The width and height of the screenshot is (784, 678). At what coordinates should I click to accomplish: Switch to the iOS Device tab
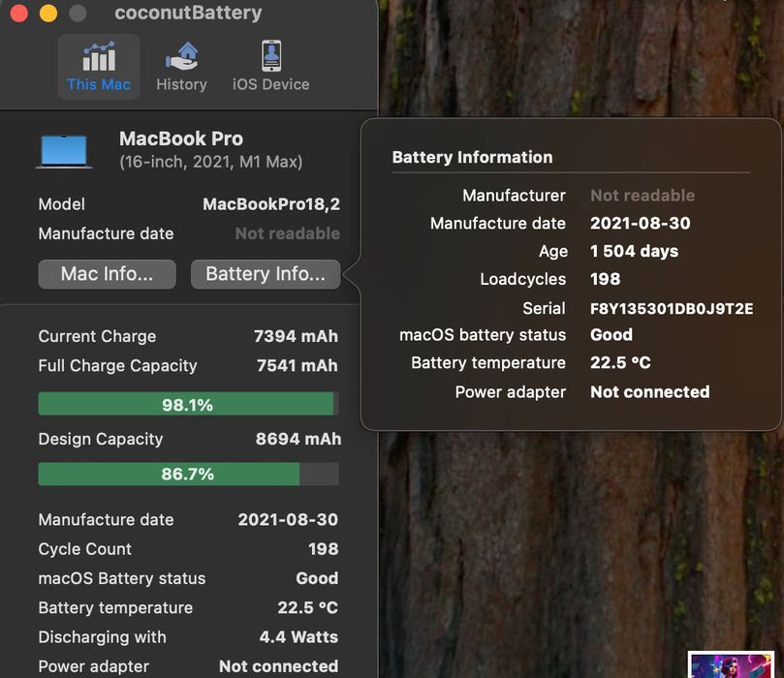(x=270, y=67)
